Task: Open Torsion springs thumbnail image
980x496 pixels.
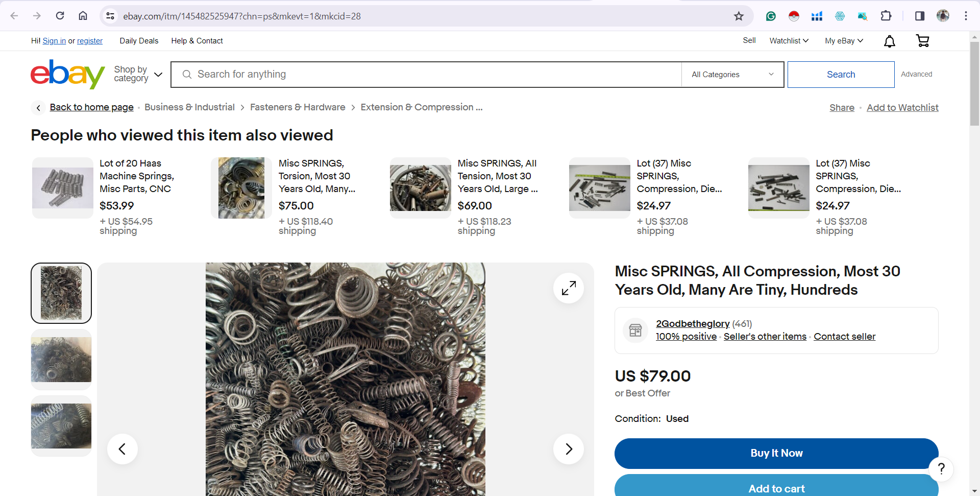Action: point(241,188)
